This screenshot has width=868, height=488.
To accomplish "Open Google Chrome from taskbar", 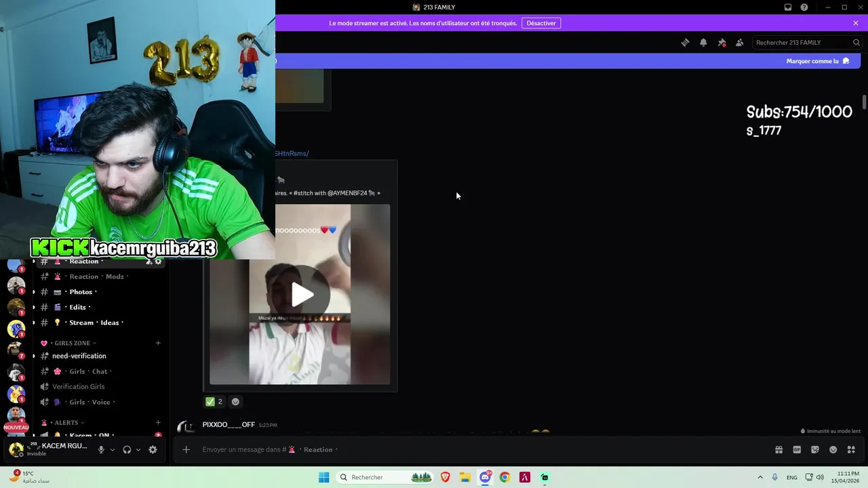I will point(505,477).
